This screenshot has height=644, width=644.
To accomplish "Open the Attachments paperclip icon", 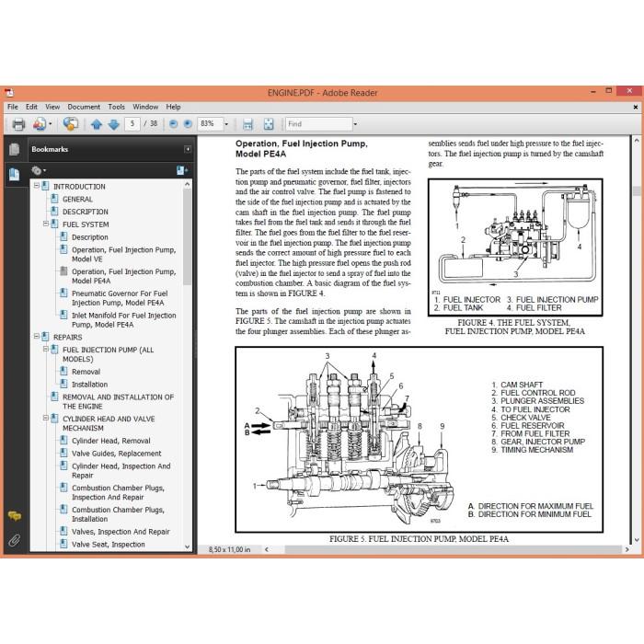I will pyautogui.click(x=15, y=540).
